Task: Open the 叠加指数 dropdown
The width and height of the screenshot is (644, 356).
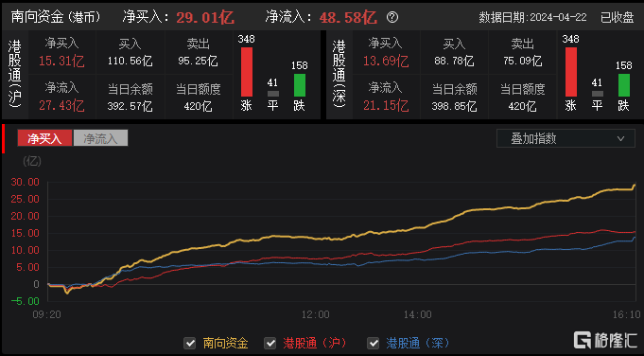Action: [x=566, y=138]
